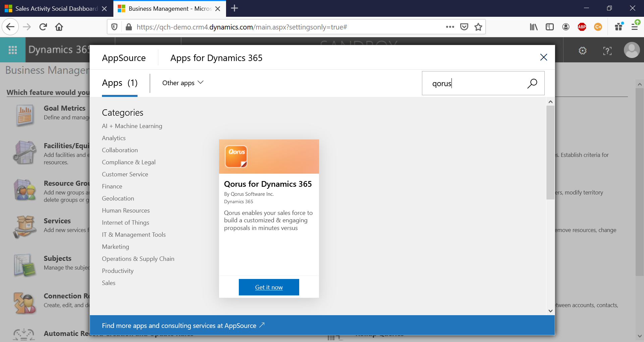Screen dimensions: 644x342
Task: Expand the Other apps dropdown
Action: pos(183,83)
